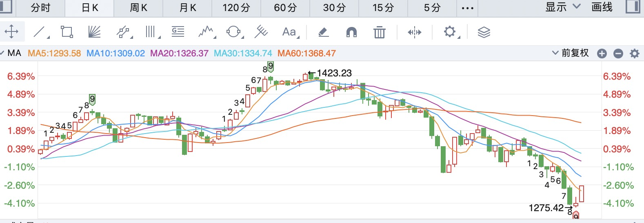This screenshot has height=223, width=644.
Task: Click the 画线 drawing button
Action: tap(602, 7)
